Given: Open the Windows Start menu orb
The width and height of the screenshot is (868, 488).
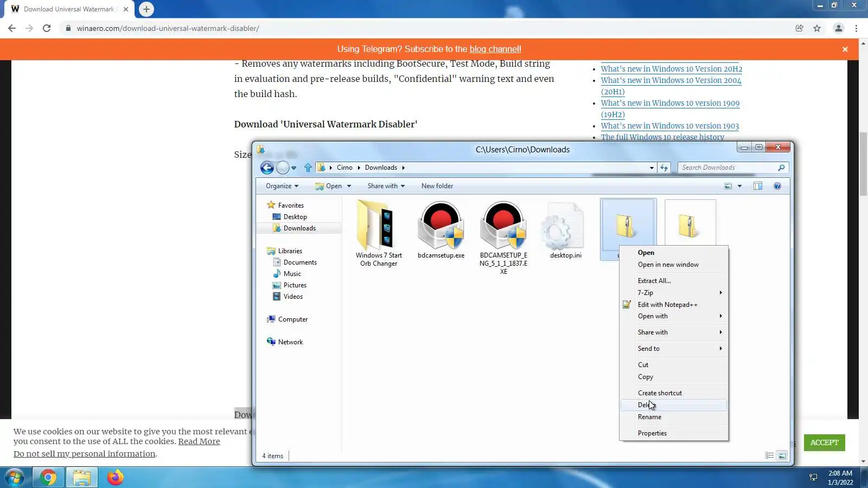Looking at the screenshot, I should point(15,478).
